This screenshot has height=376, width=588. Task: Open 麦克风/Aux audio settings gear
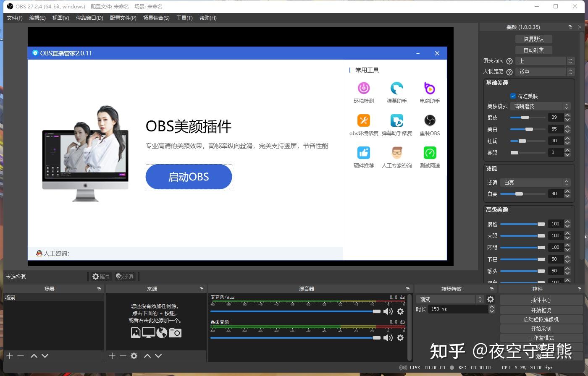pyautogui.click(x=400, y=311)
